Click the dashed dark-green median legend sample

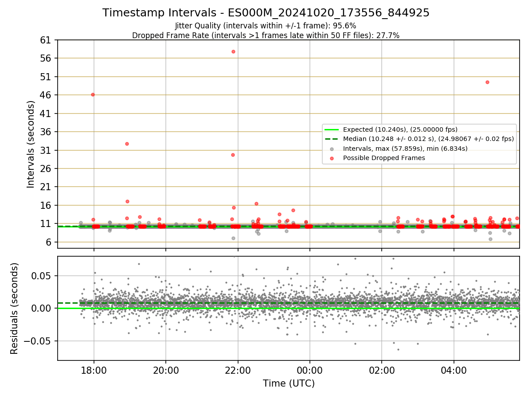click(x=332, y=139)
